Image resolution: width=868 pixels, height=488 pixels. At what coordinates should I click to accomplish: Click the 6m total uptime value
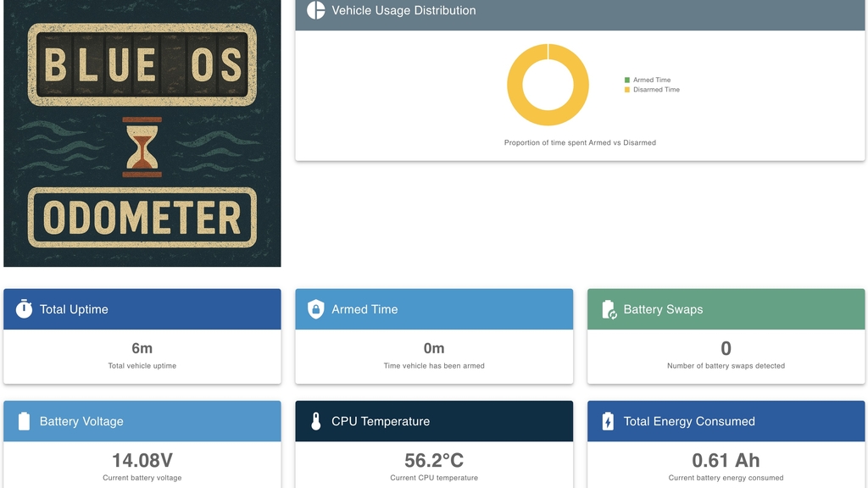(x=142, y=348)
